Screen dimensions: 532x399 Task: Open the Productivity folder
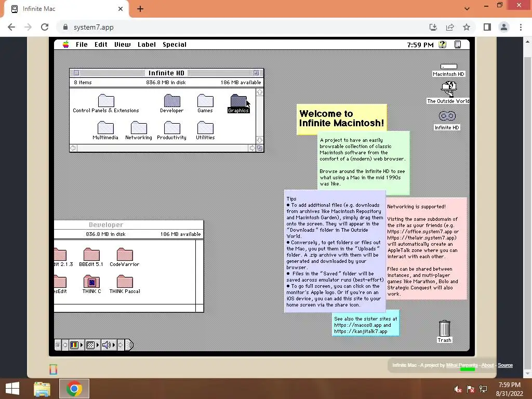(172, 128)
